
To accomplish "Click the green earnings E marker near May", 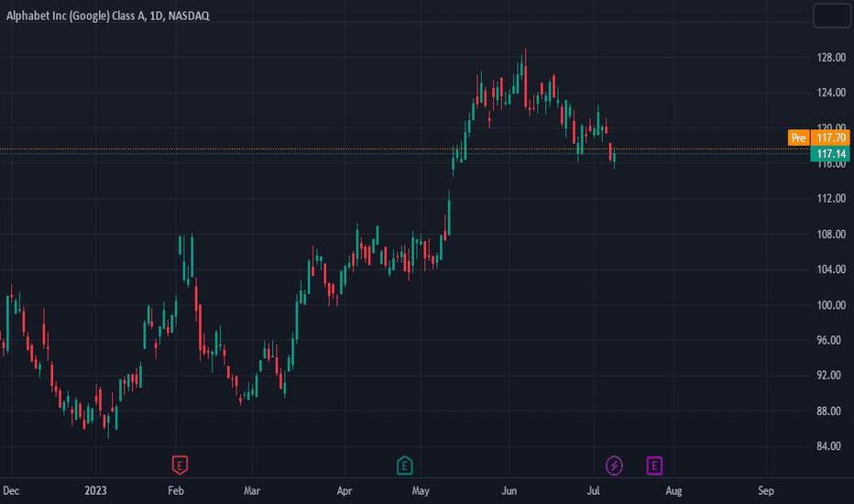I will coord(404,466).
